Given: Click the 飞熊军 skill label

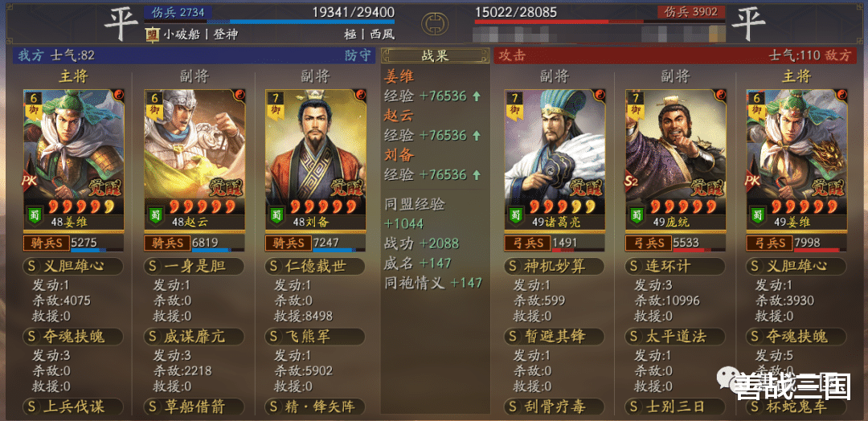Looking at the screenshot, I should tap(315, 337).
